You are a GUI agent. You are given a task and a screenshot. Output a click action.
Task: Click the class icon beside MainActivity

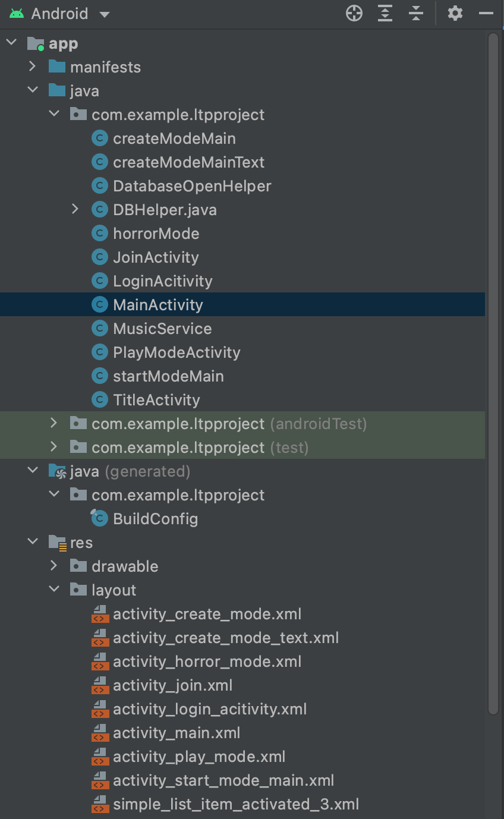click(99, 304)
